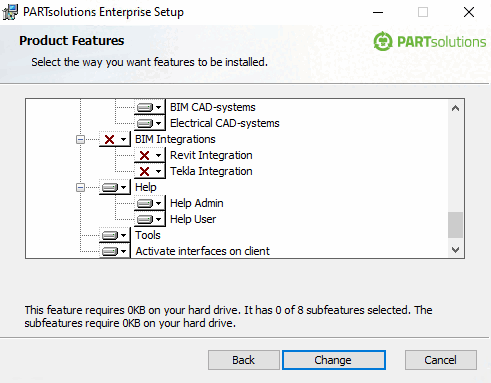This screenshot has width=491, height=383.
Task: Click the feature list scroll down arrow
Action: [455, 250]
